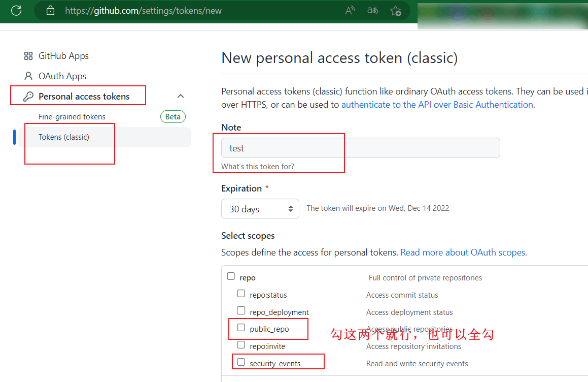Select Tokens (classic) in sidebar
This screenshot has height=382, width=588.
[64, 137]
